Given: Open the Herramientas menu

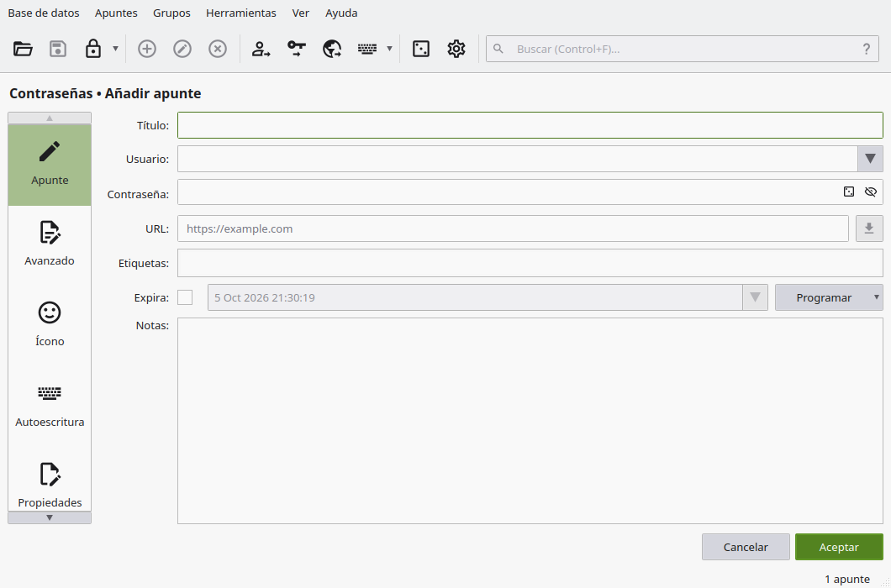Looking at the screenshot, I should pyautogui.click(x=241, y=13).
